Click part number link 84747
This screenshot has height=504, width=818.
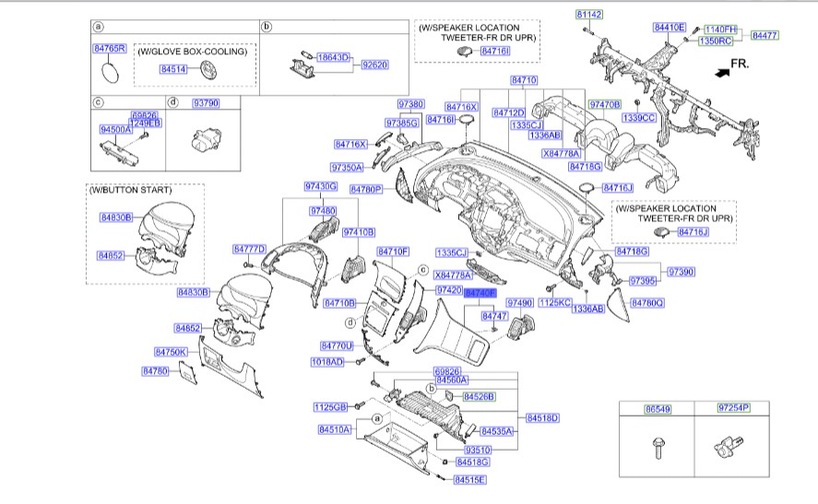[x=494, y=316]
